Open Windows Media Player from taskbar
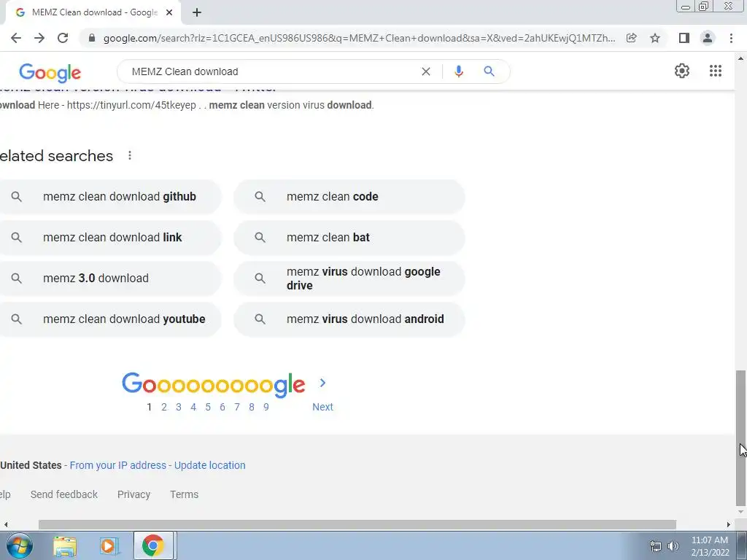 (109, 545)
